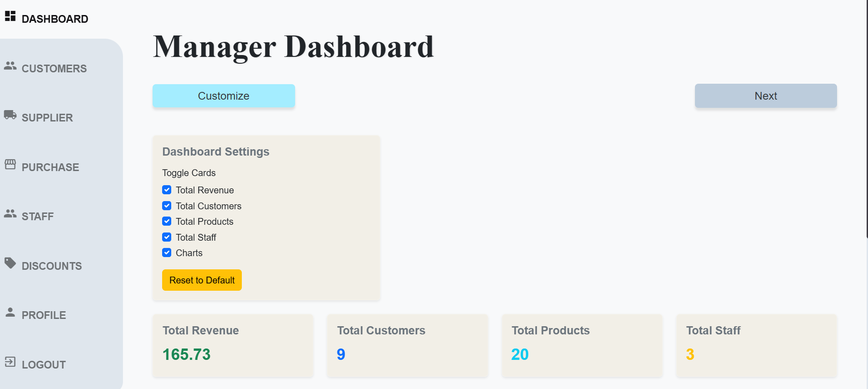Click the Staff group icon

pos(10,213)
